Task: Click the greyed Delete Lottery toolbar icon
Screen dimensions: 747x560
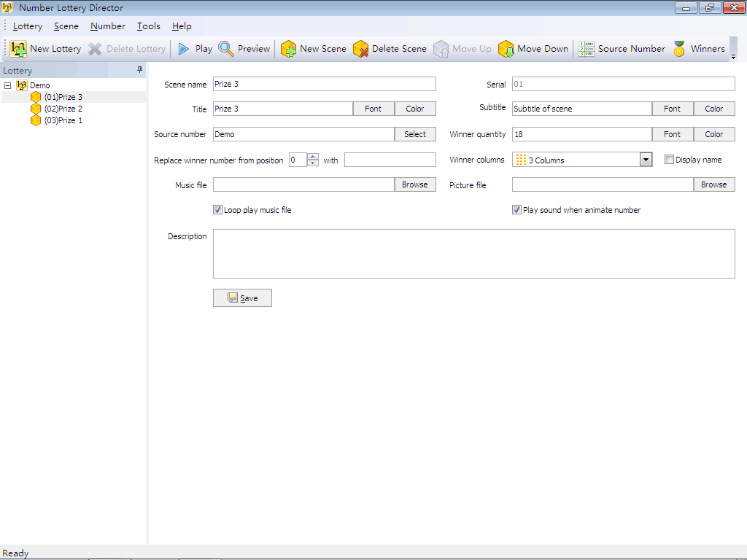Action: tap(95, 49)
